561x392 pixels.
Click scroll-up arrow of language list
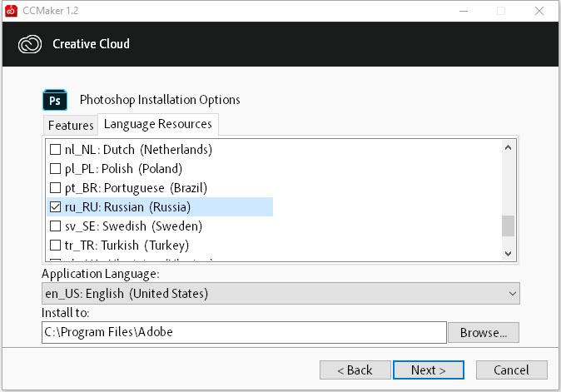[508, 147]
